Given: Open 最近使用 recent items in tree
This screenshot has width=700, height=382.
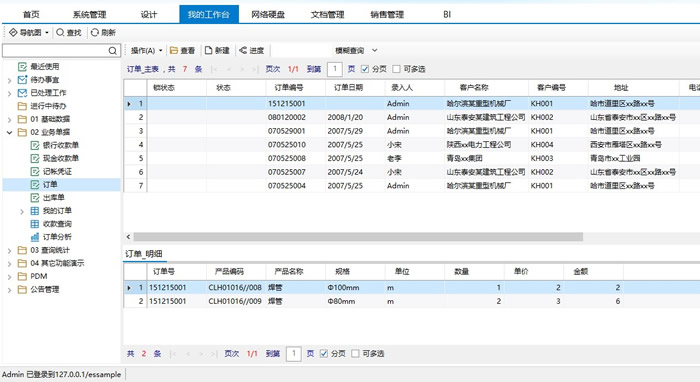Looking at the screenshot, I should coord(44,67).
